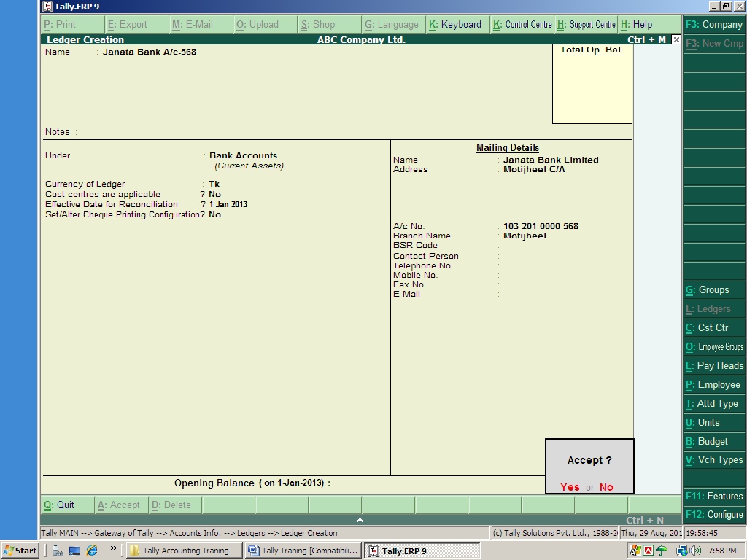Click D: Delete in the bottom button bar
This screenshot has height=560, width=747.
click(x=173, y=505)
